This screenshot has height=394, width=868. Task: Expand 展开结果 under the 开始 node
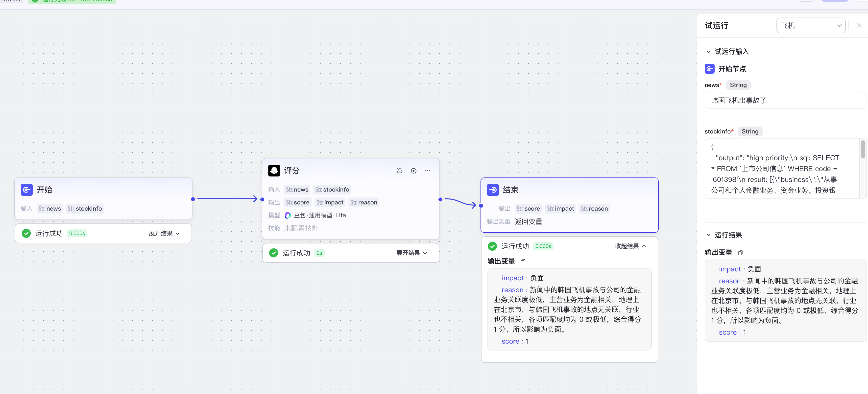(x=164, y=234)
